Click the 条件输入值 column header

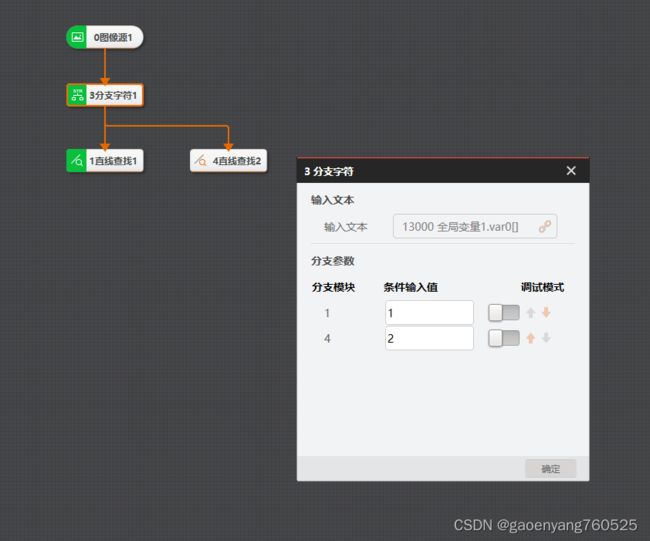410,287
